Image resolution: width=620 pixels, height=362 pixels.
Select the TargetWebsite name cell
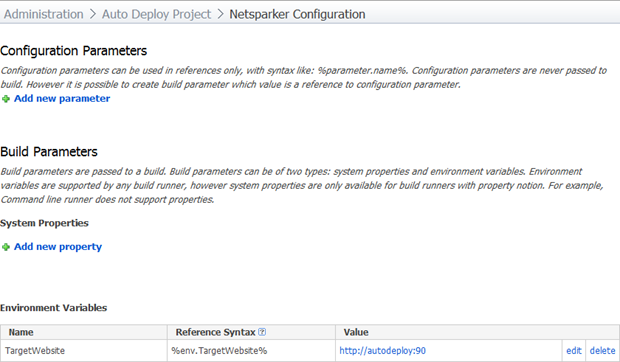tap(84, 351)
